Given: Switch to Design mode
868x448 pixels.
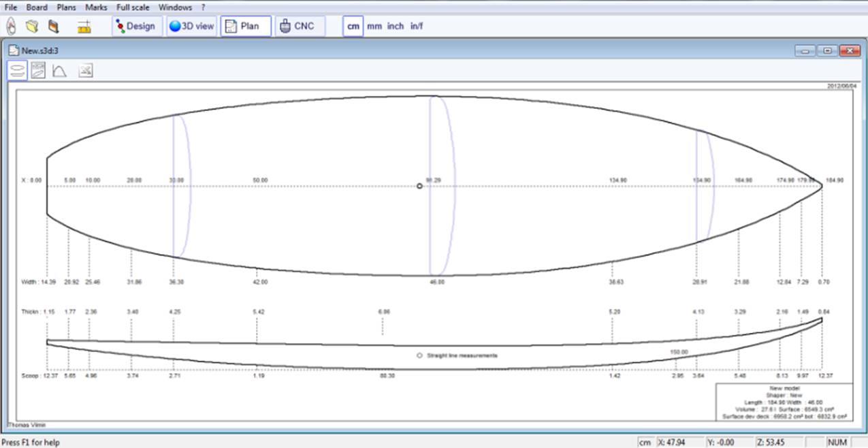Looking at the screenshot, I should tap(136, 27).
